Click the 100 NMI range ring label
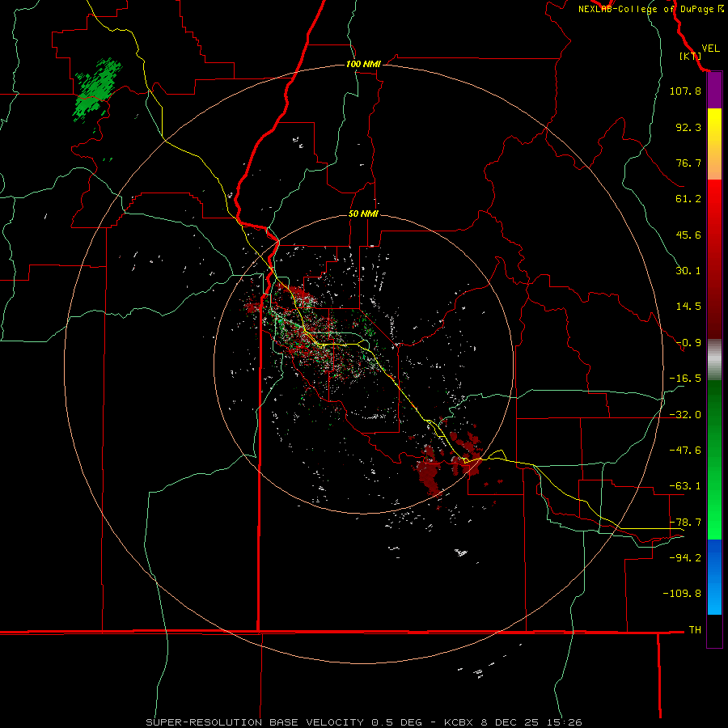Image resolution: width=728 pixels, height=728 pixels. (x=363, y=64)
